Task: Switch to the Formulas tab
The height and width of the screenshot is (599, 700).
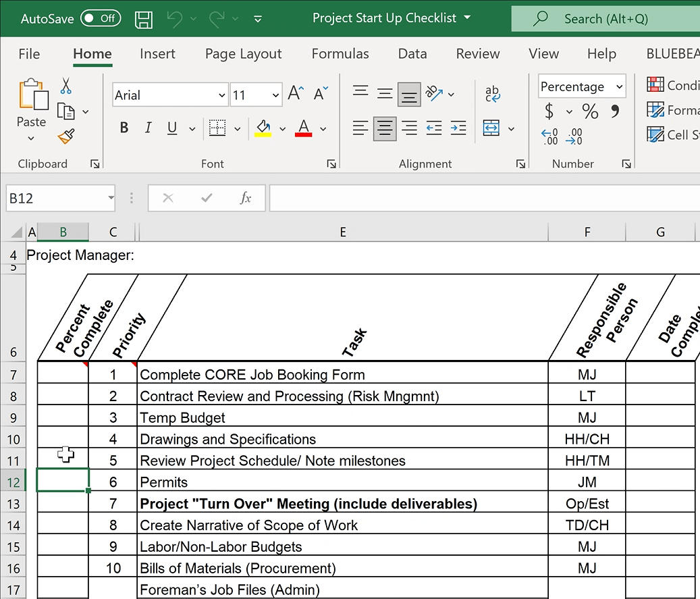Action: coord(340,54)
